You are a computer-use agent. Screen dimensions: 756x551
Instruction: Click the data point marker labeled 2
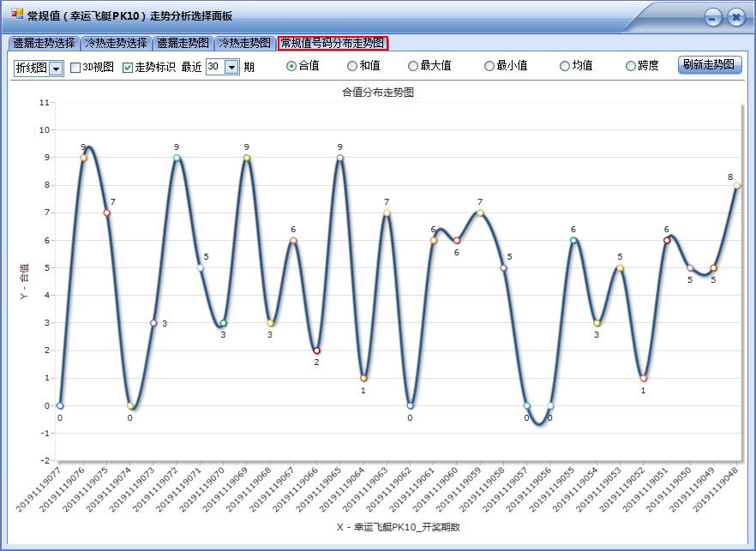click(315, 350)
